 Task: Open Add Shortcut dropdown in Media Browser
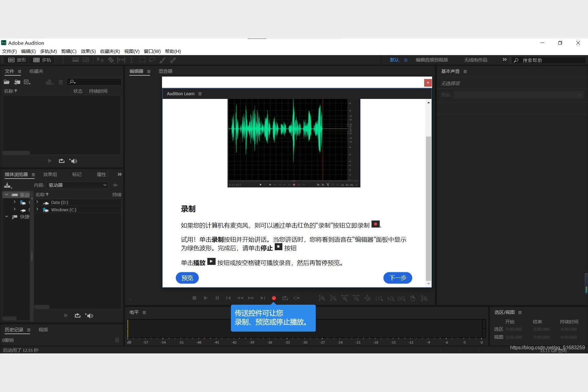coord(8,185)
